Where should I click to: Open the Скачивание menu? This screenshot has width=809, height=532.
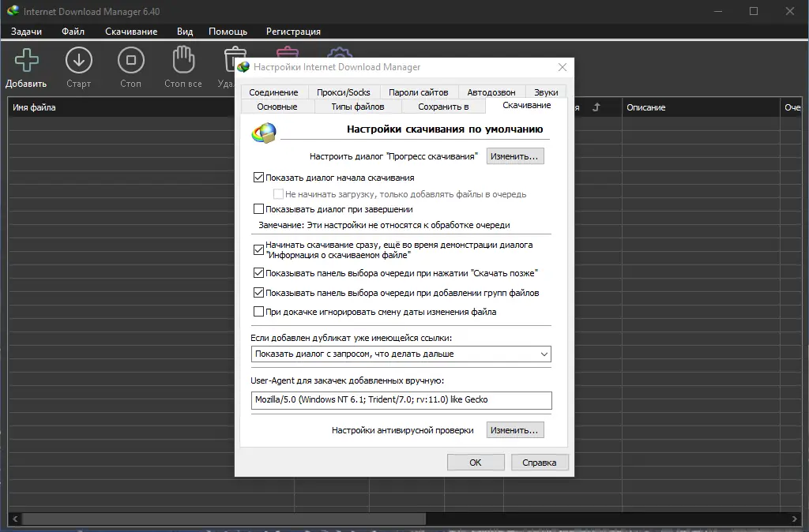(x=131, y=32)
